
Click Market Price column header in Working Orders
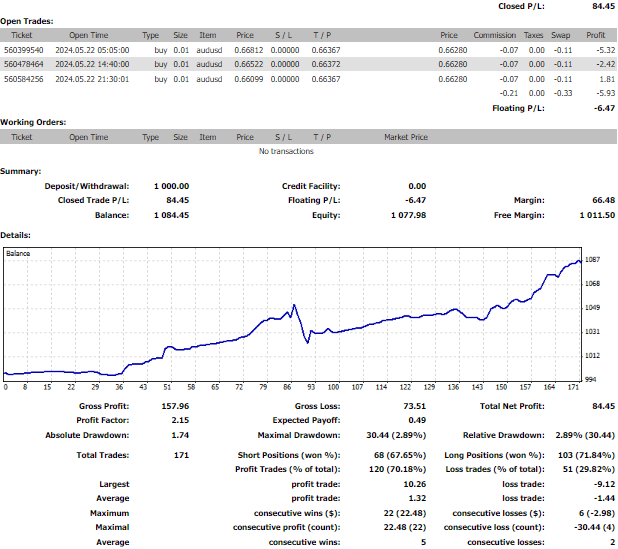(x=406, y=137)
